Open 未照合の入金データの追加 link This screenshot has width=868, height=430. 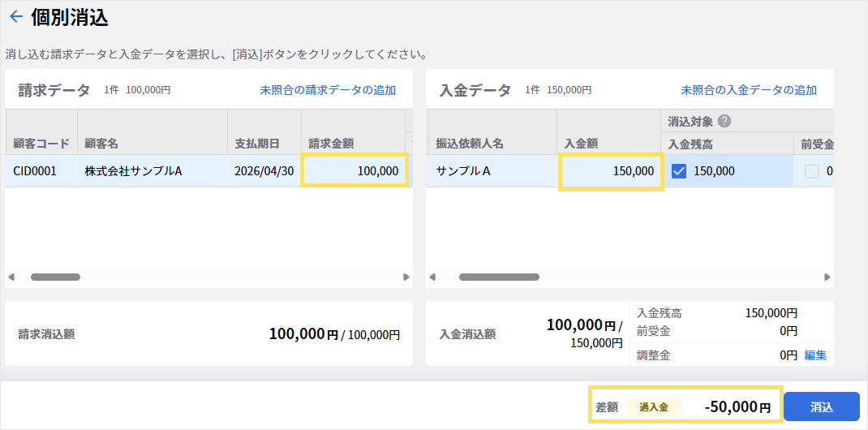(x=749, y=90)
